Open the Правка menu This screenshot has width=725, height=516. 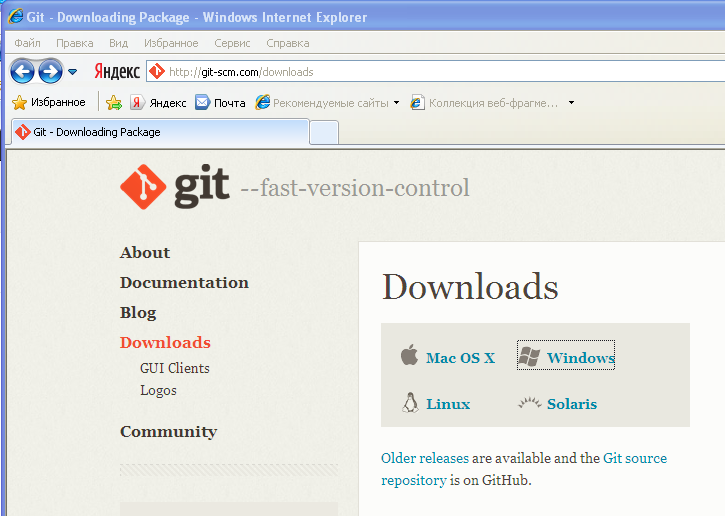click(x=75, y=43)
